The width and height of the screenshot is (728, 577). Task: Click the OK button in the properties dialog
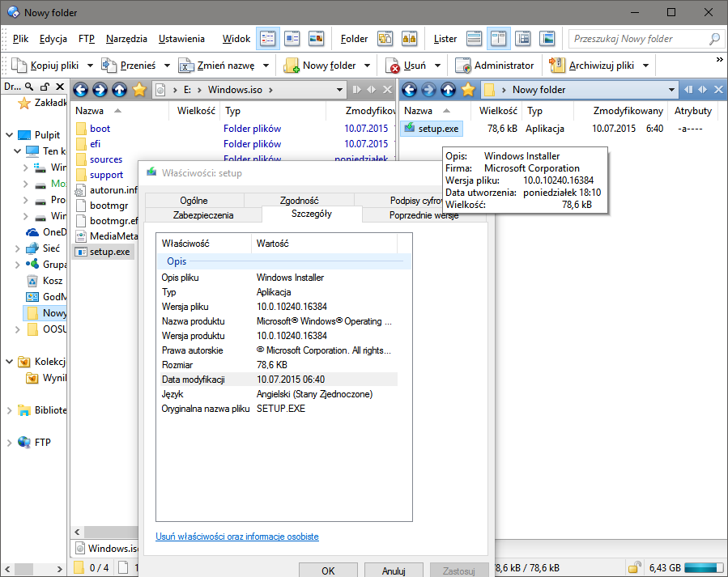(328, 571)
